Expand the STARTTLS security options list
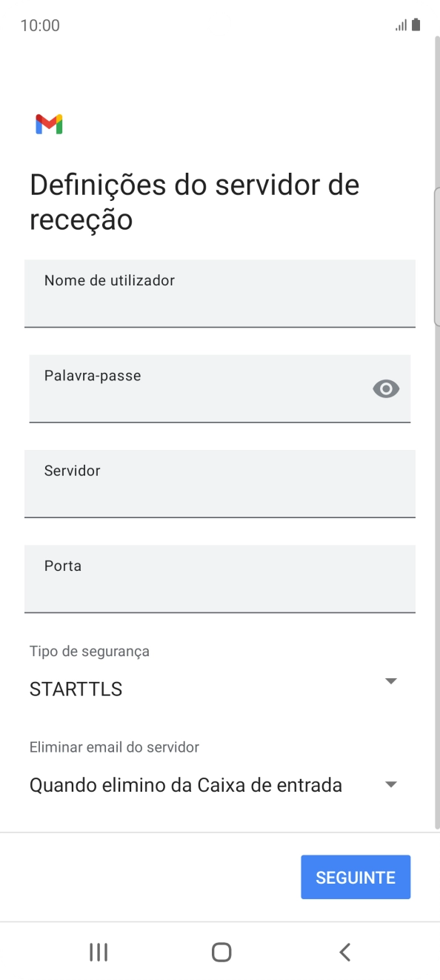The image size is (440, 980). point(390,681)
